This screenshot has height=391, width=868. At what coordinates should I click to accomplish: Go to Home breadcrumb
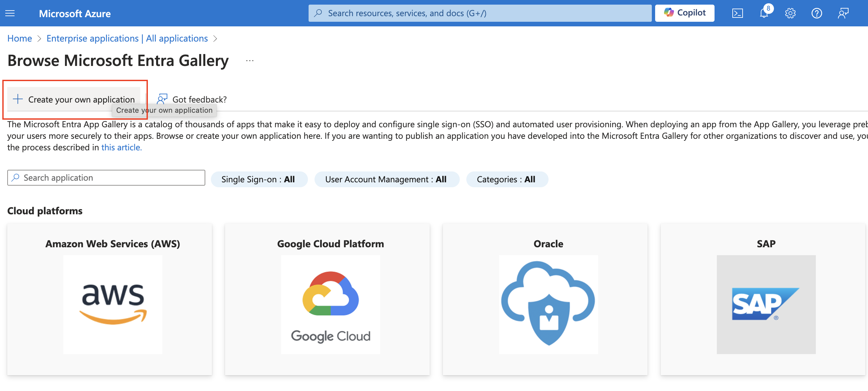click(x=19, y=38)
